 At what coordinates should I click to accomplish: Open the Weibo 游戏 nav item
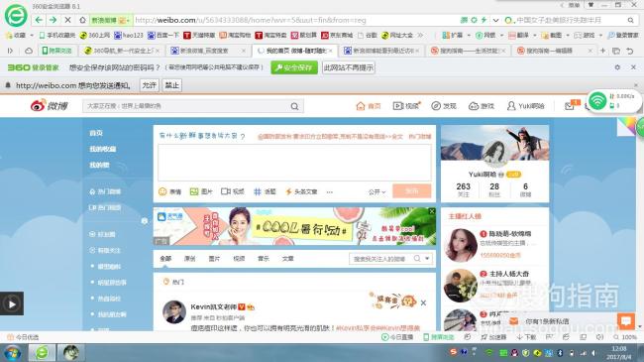click(x=482, y=106)
